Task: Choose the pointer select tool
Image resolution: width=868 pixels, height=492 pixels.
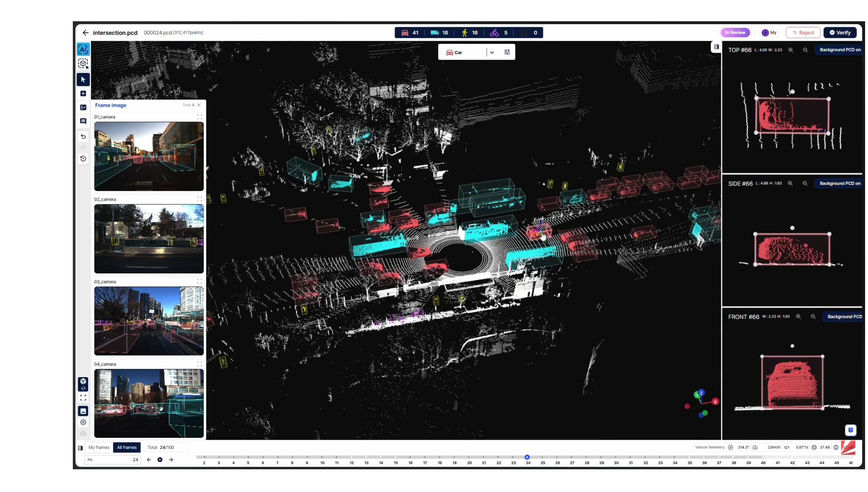Action: pos(83,80)
